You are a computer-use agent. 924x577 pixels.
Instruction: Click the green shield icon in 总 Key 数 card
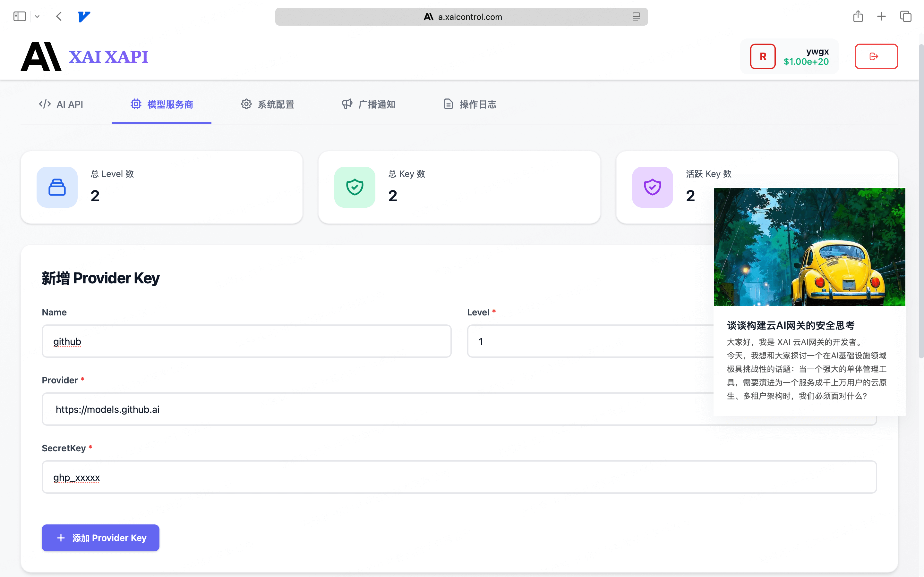coord(354,187)
